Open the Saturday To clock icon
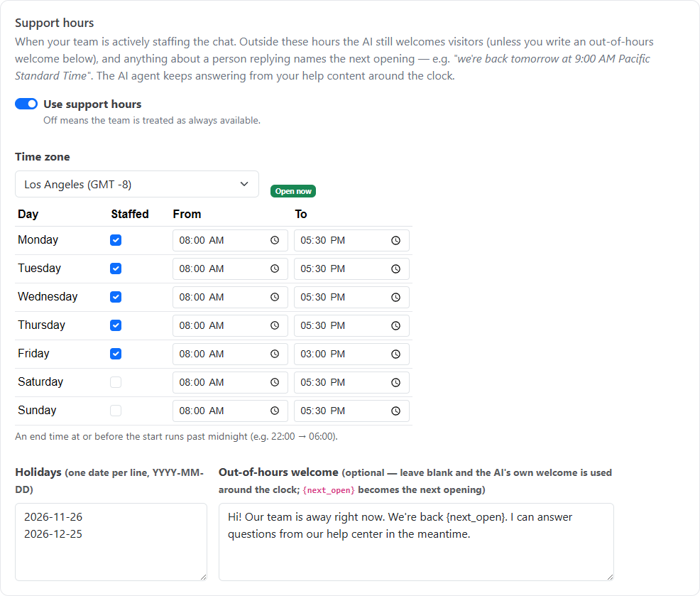 click(395, 382)
